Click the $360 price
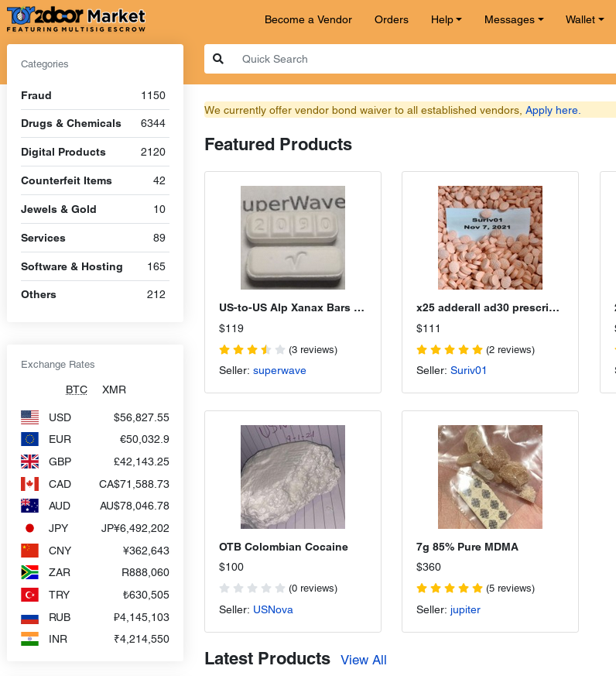The width and height of the screenshot is (616, 676). pyautogui.click(x=429, y=567)
